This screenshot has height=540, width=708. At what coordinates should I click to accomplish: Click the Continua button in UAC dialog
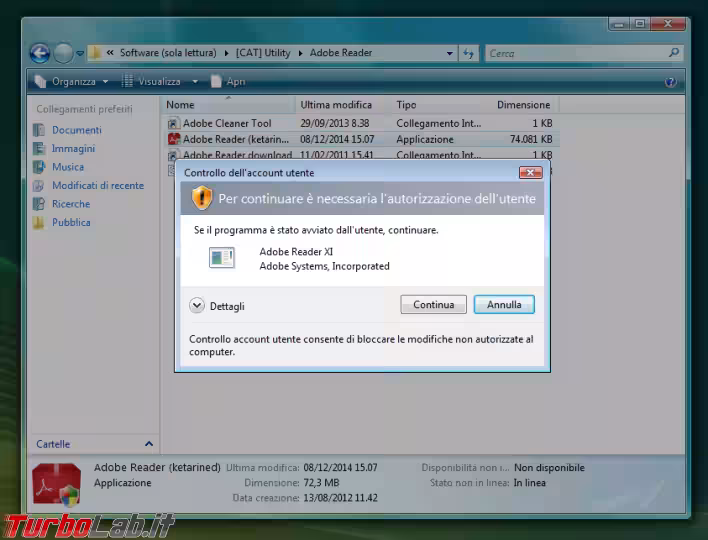[433, 305]
